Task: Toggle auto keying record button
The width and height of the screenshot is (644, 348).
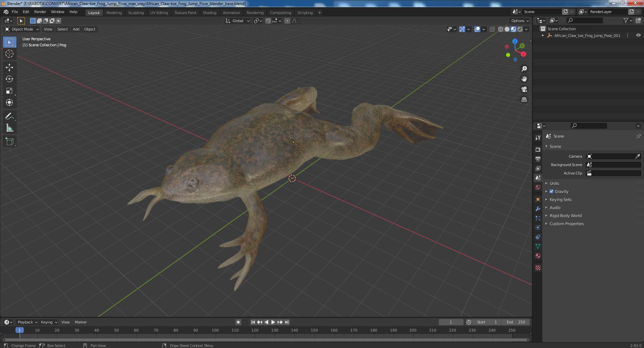Action: point(238,322)
